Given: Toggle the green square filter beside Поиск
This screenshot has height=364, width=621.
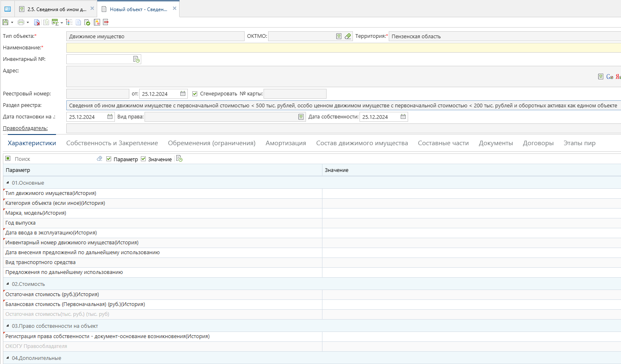Looking at the screenshot, I should point(8,158).
